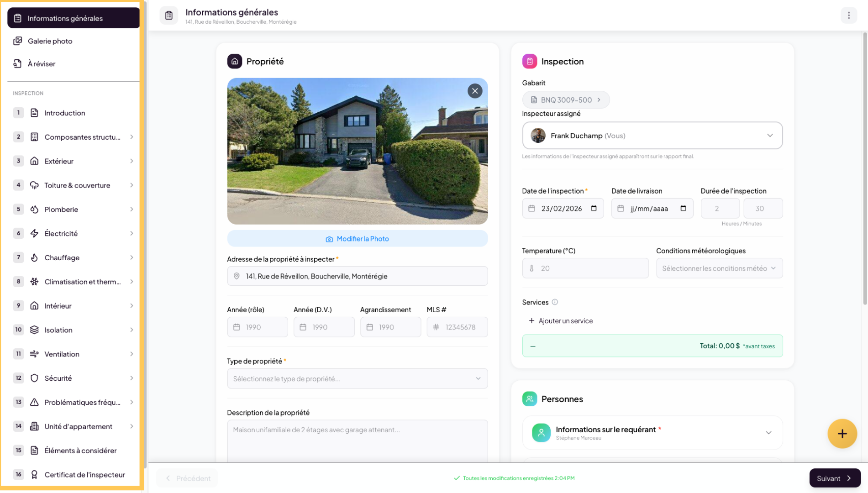Click the yellow plus floating button

[842, 434]
